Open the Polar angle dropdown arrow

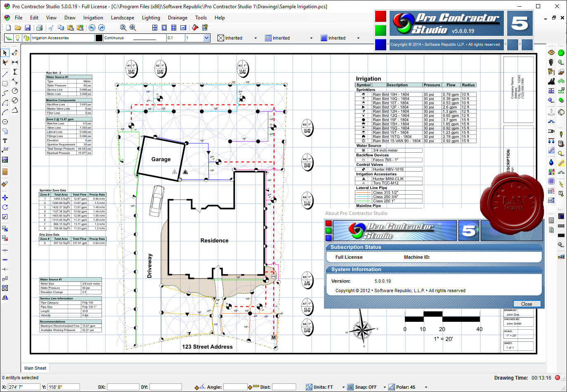(426, 387)
